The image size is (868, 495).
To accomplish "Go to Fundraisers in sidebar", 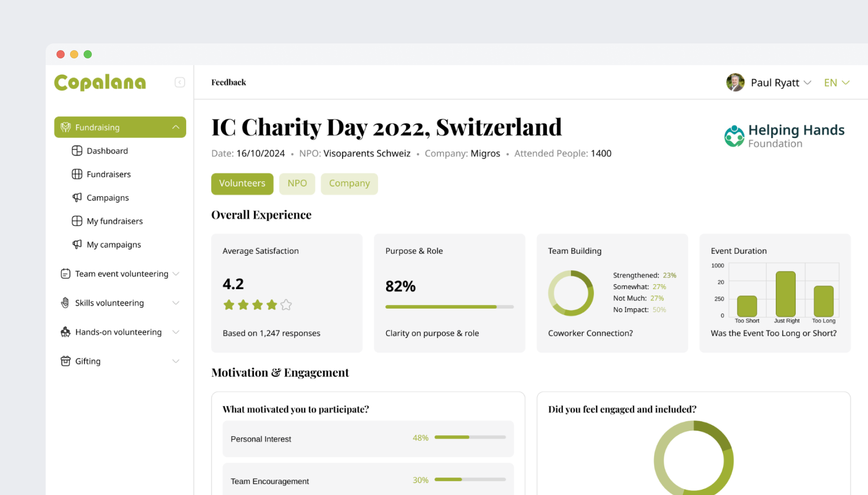I will [108, 174].
